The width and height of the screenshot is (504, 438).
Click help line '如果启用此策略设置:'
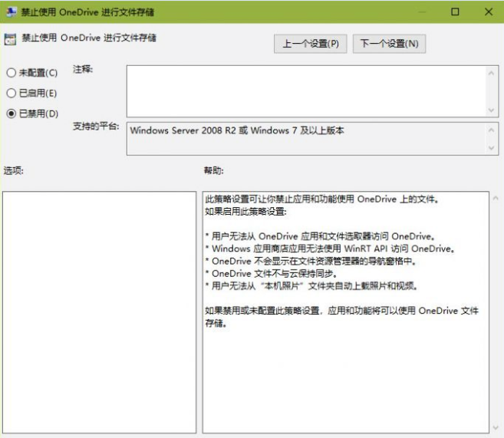pyautogui.click(x=245, y=212)
